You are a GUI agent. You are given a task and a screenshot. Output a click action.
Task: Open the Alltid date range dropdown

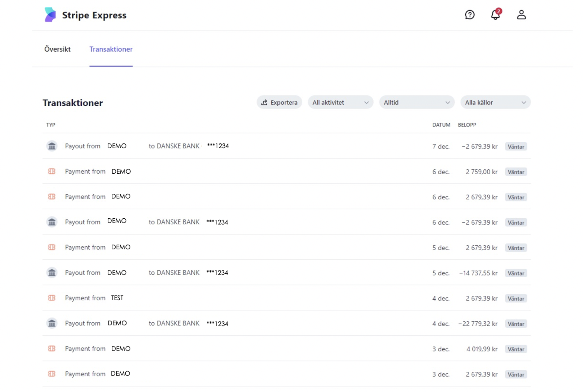[417, 102]
